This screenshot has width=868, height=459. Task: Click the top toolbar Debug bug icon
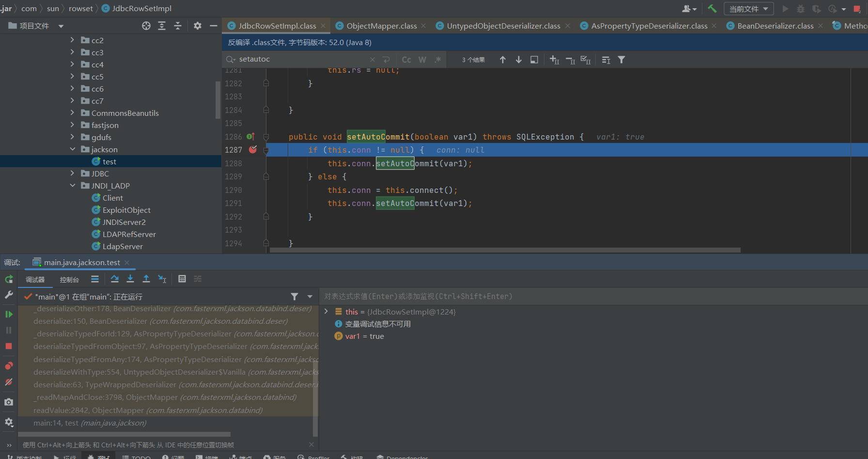(801, 9)
